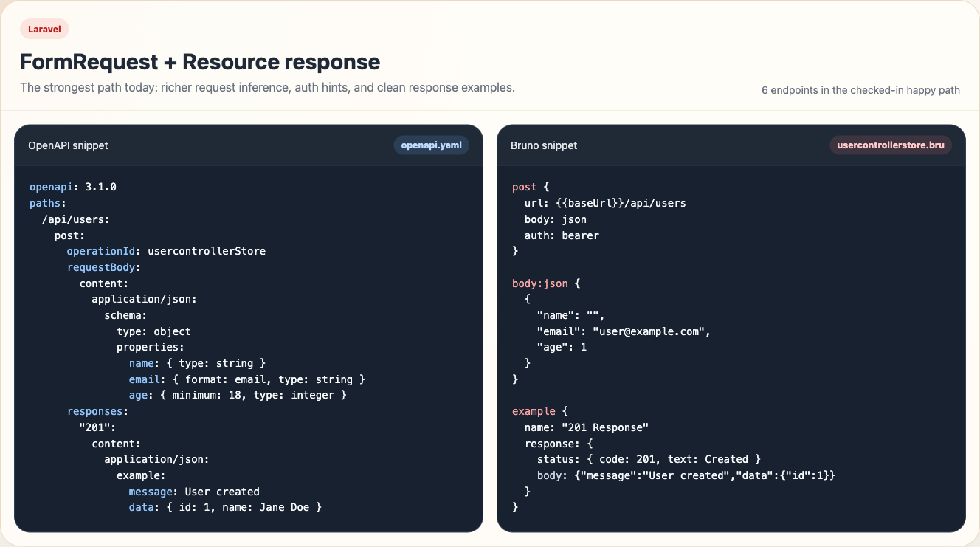Click 'name: "201 Response"' line
Image resolution: width=980 pixels, height=547 pixels.
point(587,427)
